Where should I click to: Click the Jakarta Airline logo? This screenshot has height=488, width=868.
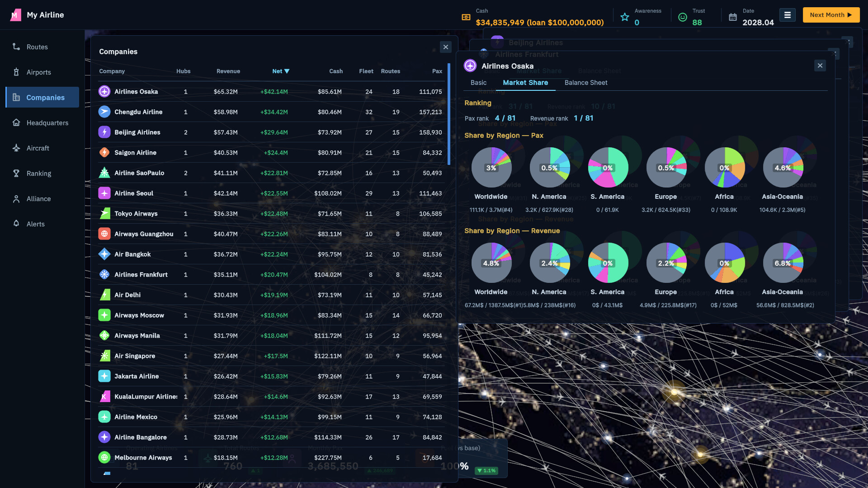pos(104,376)
